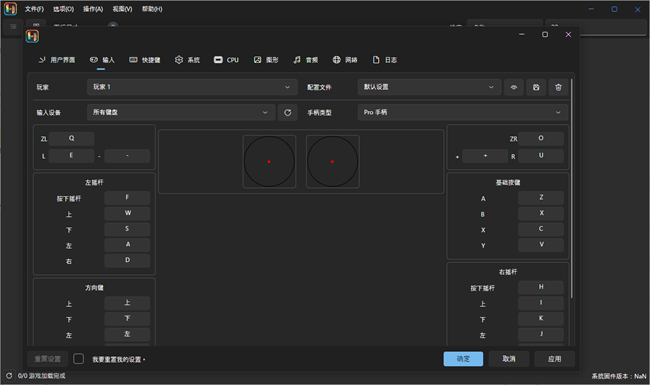
Task: Click the 取消 cancel button
Action: tap(509, 359)
